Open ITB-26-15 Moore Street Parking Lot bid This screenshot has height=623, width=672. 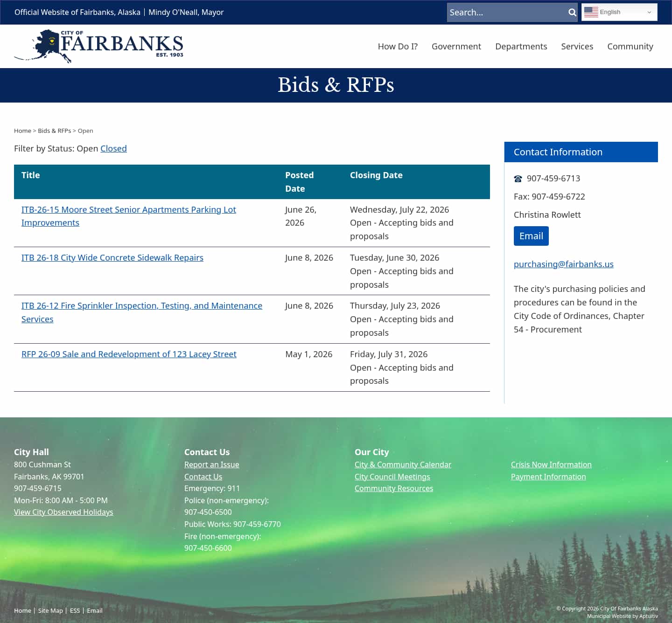click(x=129, y=216)
